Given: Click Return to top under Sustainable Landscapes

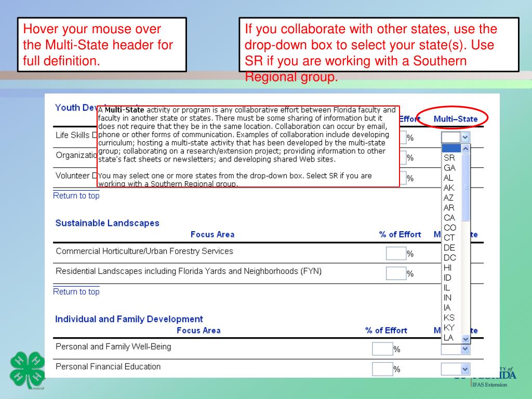Looking at the screenshot, I should tap(76, 292).
